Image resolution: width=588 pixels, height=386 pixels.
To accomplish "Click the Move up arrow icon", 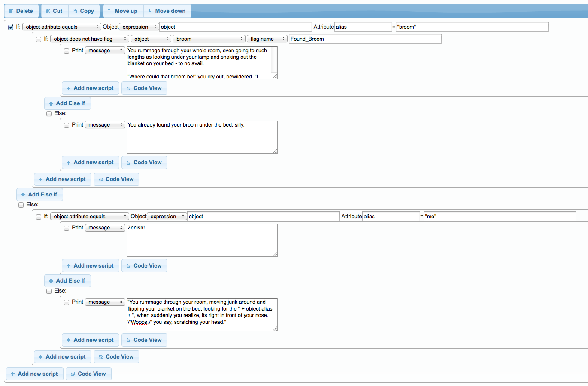I will point(110,11).
